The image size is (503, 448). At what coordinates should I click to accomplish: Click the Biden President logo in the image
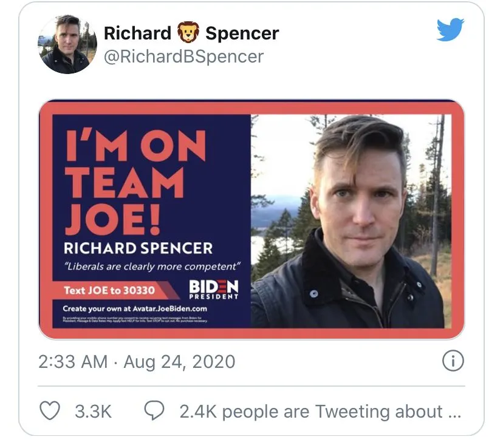point(214,290)
